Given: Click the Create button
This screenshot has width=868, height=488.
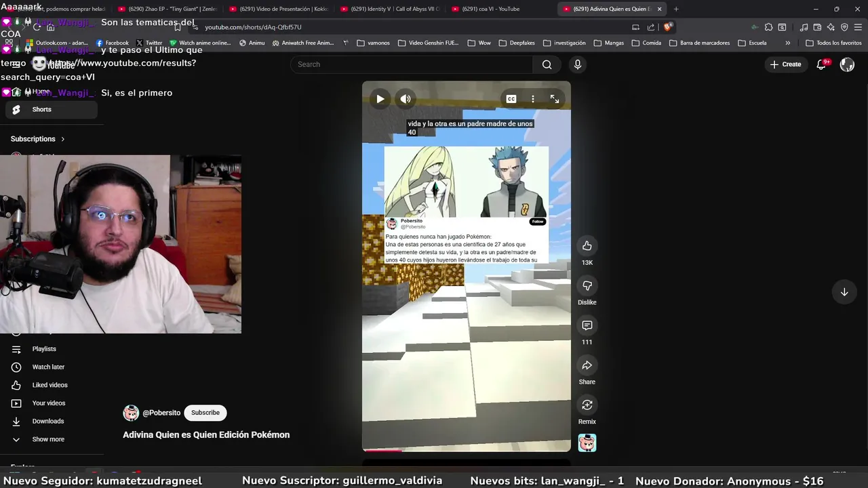Looking at the screenshot, I should tap(786, 64).
